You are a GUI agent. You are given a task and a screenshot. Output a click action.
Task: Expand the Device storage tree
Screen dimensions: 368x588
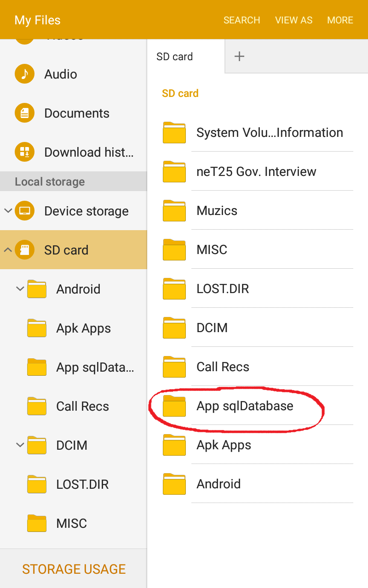click(8, 211)
